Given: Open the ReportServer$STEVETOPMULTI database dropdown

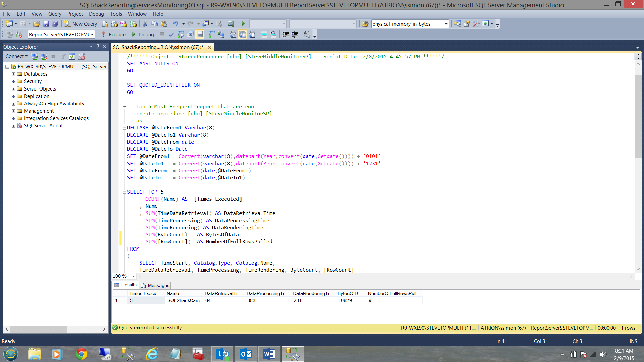Looking at the screenshot, I should (x=92, y=34).
